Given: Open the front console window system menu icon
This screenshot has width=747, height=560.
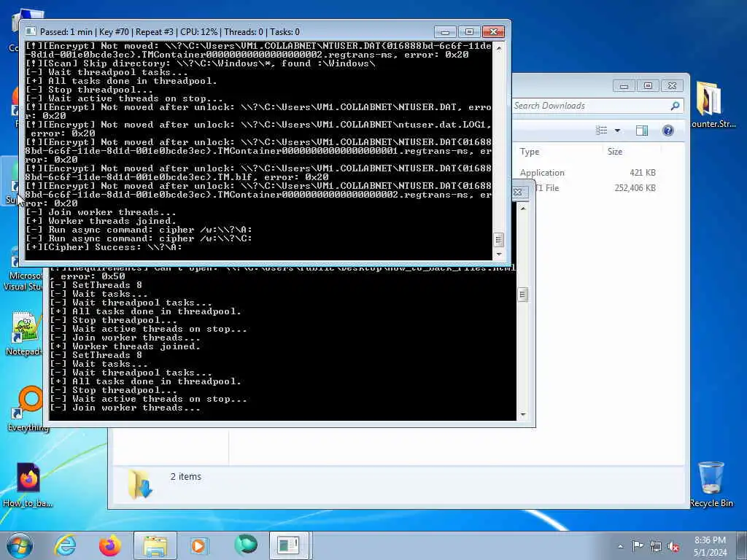Looking at the screenshot, I should [31, 31].
